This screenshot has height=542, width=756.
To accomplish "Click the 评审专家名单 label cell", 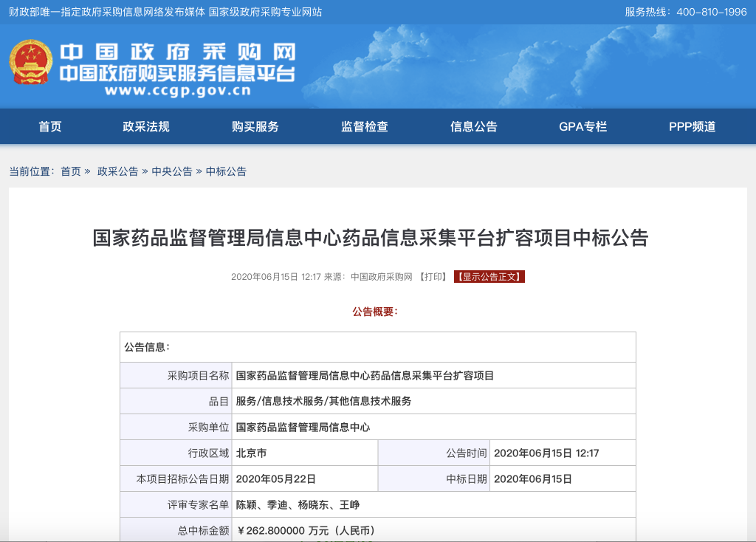I will tap(176, 505).
